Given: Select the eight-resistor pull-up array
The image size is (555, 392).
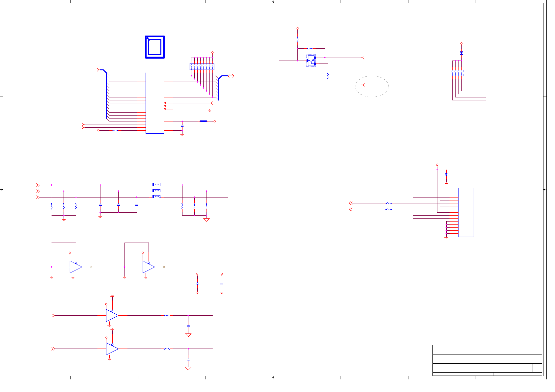Looking at the screenshot, I should tap(202, 67).
